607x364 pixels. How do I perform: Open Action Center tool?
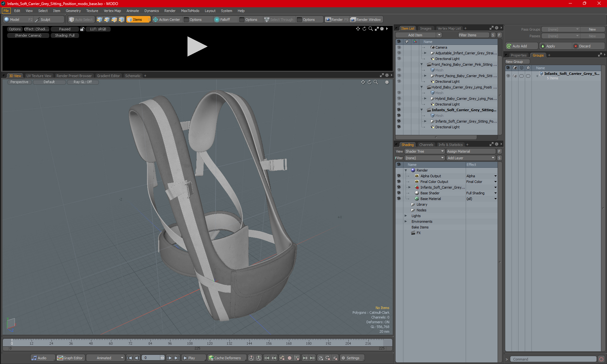click(x=167, y=20)
